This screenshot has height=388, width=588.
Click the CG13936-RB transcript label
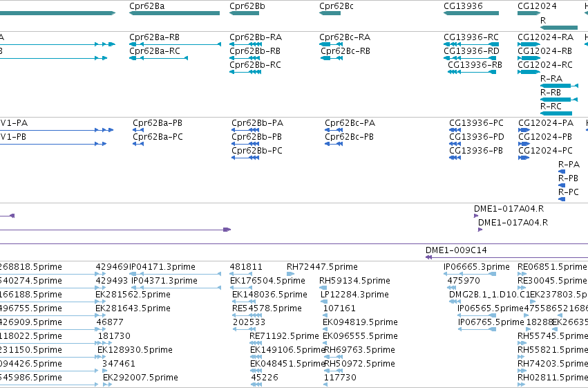[475, 65]
